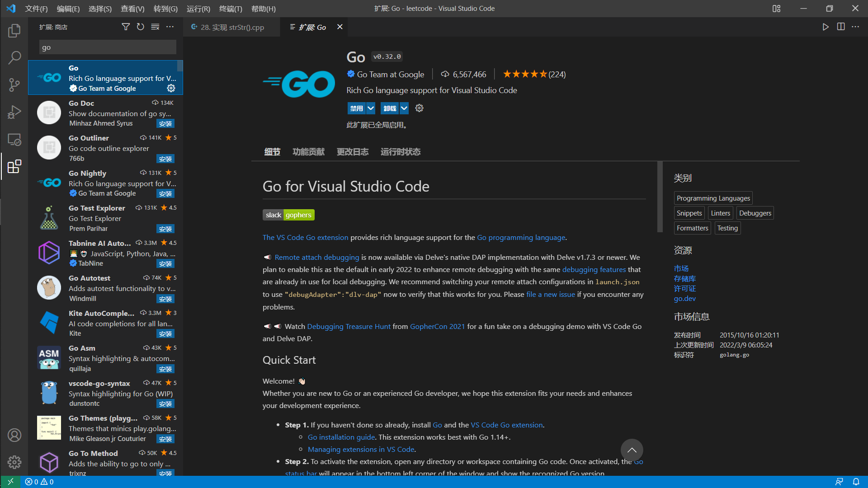Image resolution: width=868 pixels, height=488 pixels.
Task: Customize layout icon in title bar
Action: (x=777, y=9)
